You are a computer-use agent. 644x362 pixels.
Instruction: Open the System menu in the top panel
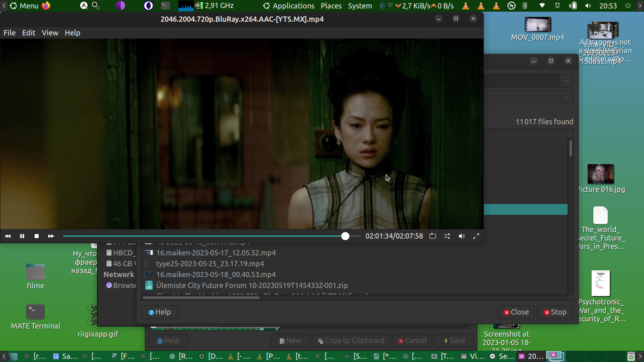pos(360,6)
